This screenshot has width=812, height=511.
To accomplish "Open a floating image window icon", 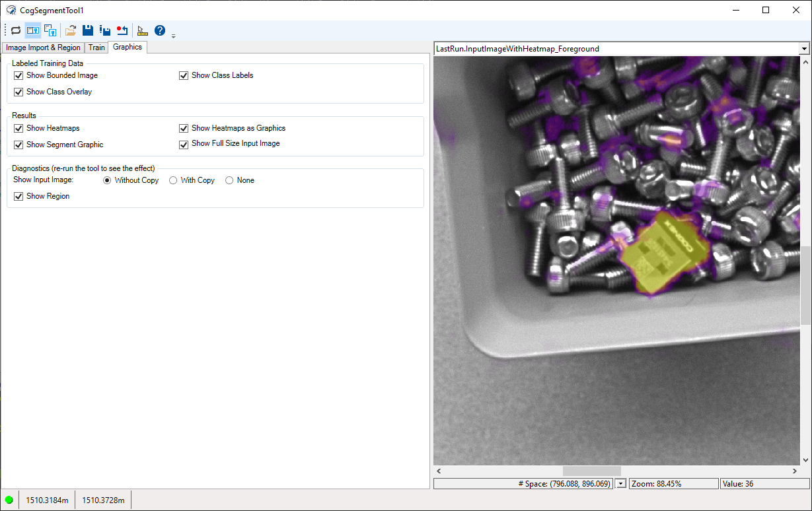I will click(50, 30).
